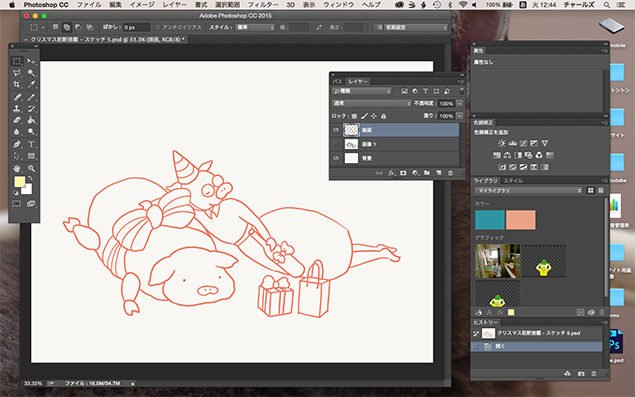This screenshot has height=397, width=635.
Task: Select the Blur tool
Action: pos(17,132)
